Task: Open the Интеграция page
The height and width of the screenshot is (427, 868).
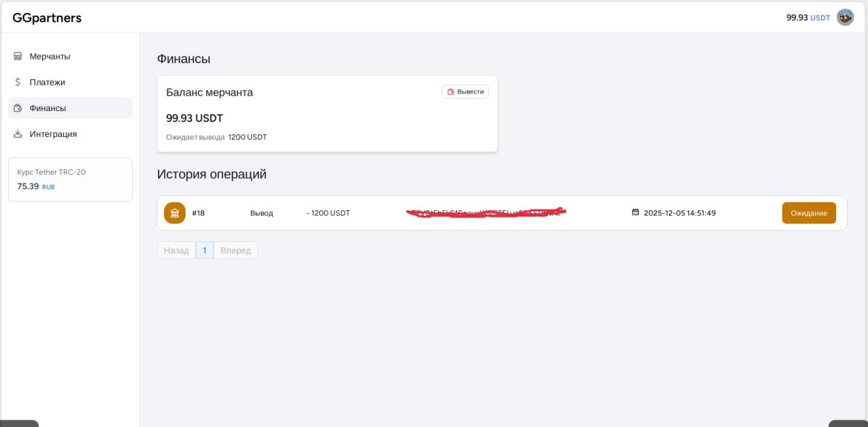Action: [53, 134]
